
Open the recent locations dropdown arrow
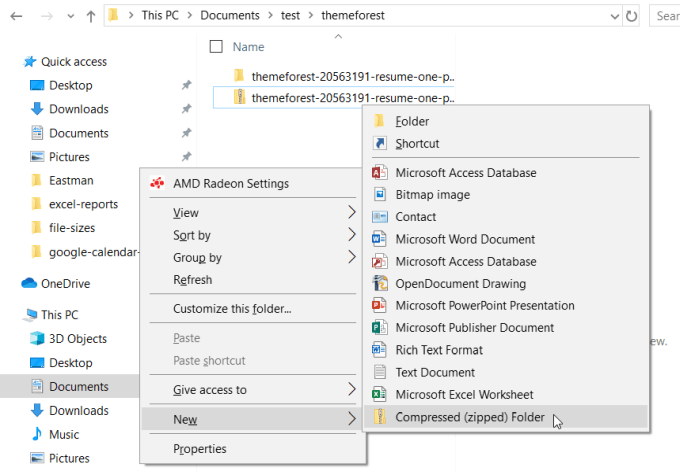pyautogui.click(x=71, y=16)
